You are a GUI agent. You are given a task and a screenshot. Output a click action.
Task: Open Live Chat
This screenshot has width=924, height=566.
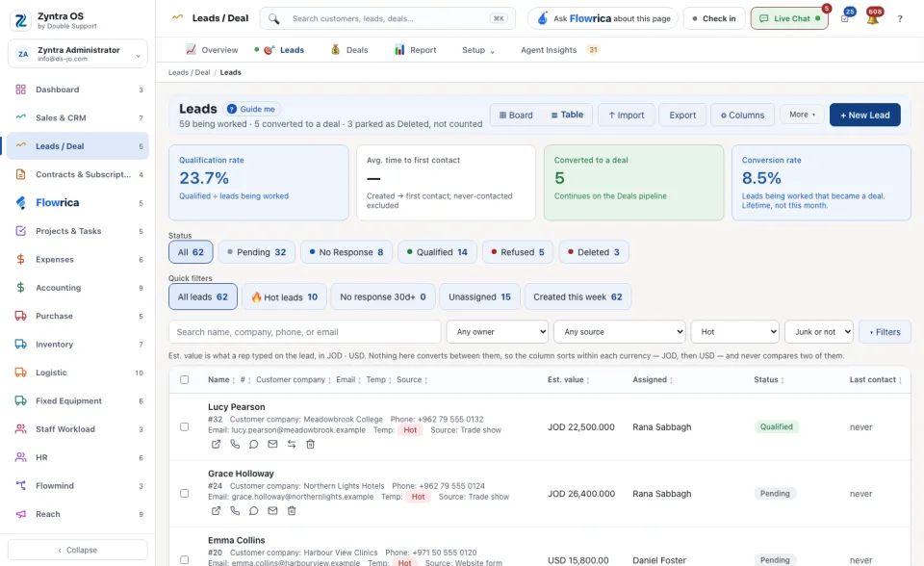789,18
